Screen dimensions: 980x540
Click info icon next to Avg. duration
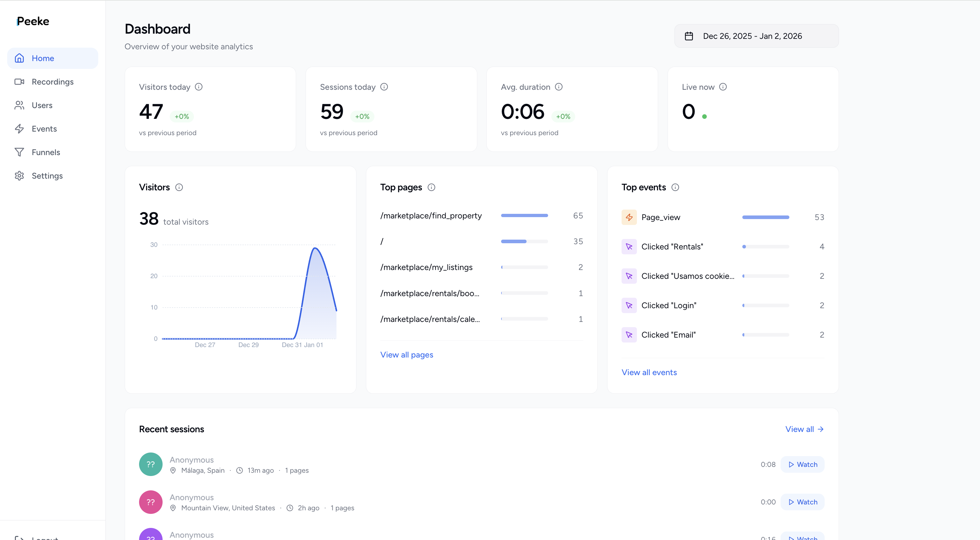coord(559,87)
